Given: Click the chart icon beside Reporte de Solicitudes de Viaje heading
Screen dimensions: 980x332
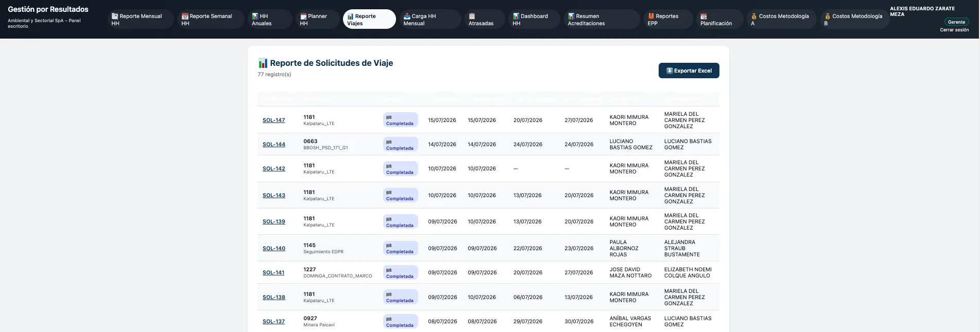Looking at the screenshot, I should pyautogui.click(x=263, y=63).
